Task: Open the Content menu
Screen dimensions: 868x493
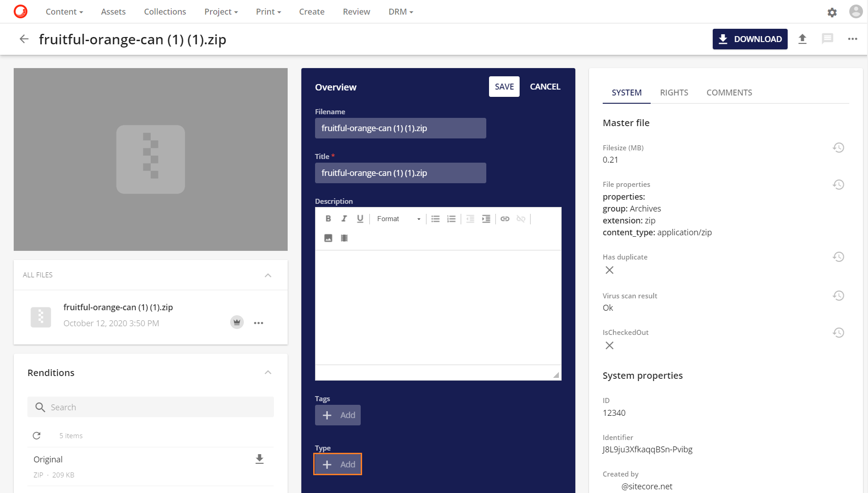Action: coord(64,11)
